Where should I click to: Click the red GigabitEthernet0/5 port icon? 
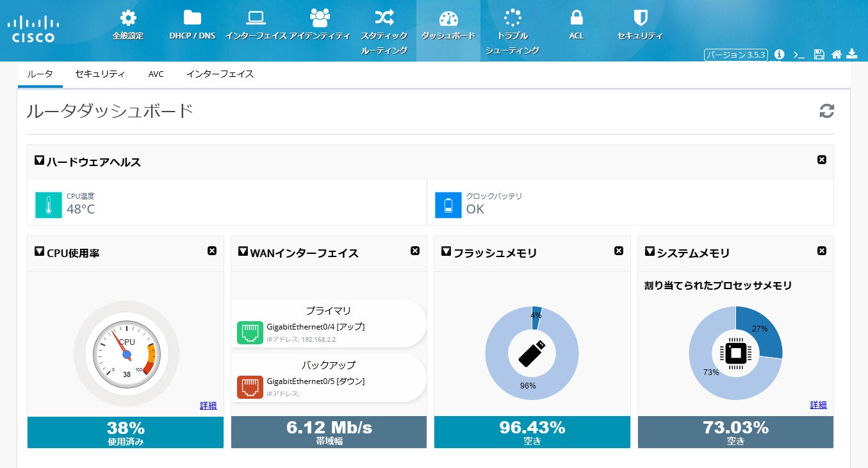tap(250, 387)
